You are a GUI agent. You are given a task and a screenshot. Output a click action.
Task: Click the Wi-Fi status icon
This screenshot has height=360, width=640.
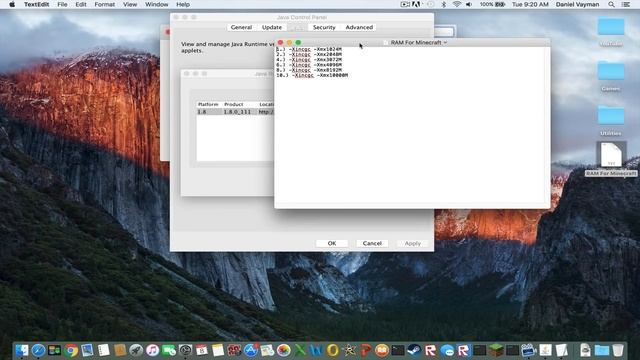(457, 4)
